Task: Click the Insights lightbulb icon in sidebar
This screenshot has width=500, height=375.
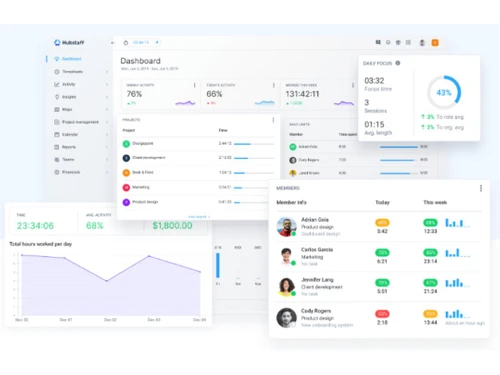Action: 57,97
